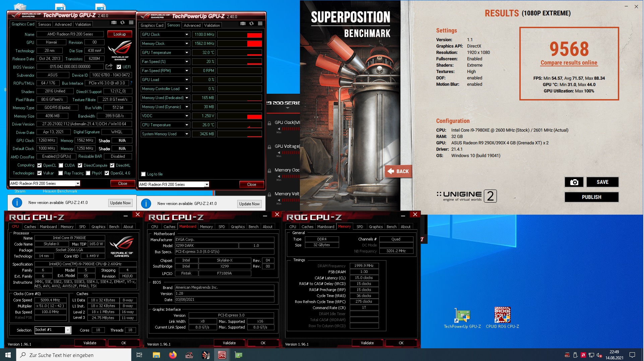Toggle the lock icon beside Memory Clock in GPU Tweak
Screen dimensions: 644x361
click(x=269, y=170)
